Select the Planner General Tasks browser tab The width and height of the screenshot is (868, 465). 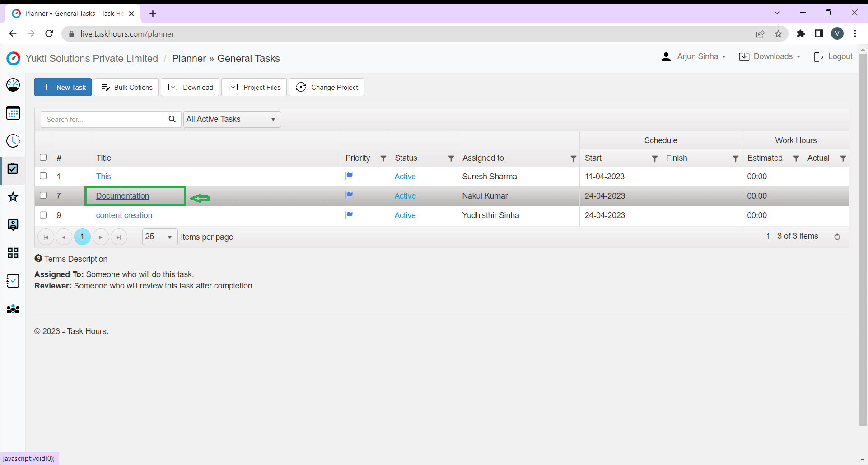coord(73,14)
